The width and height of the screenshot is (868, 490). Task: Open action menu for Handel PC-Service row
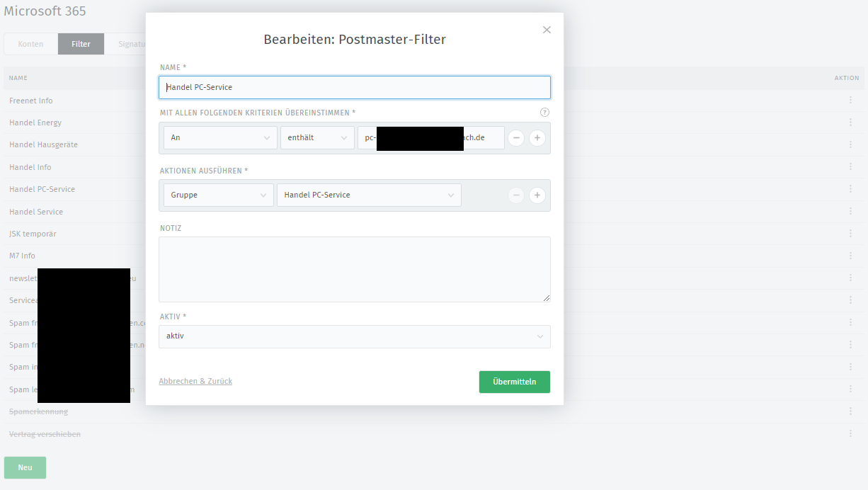pyautogui.click(x=850, y=189)
